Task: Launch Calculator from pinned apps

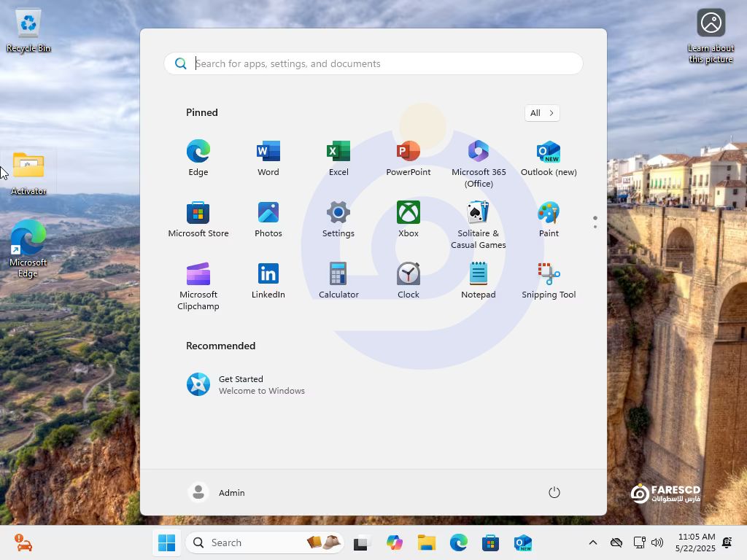Action: click(x=338, y=280)
